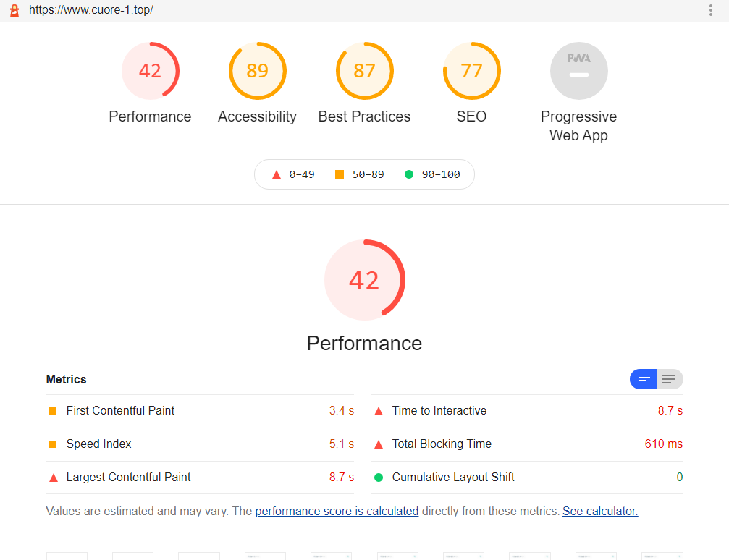Open Best Practices score gauge 87
This screenshot has width=729, height=560.
point(364,71)
